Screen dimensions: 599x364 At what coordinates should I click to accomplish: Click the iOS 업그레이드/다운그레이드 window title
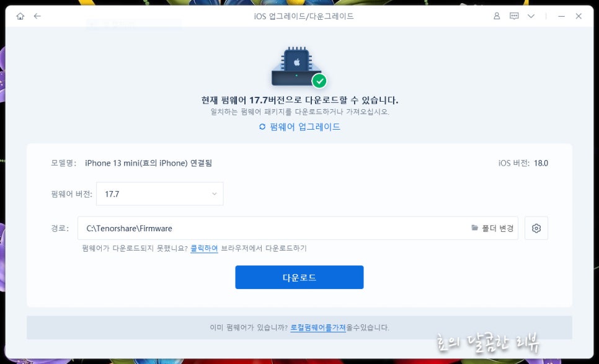[x=299, y=16]
